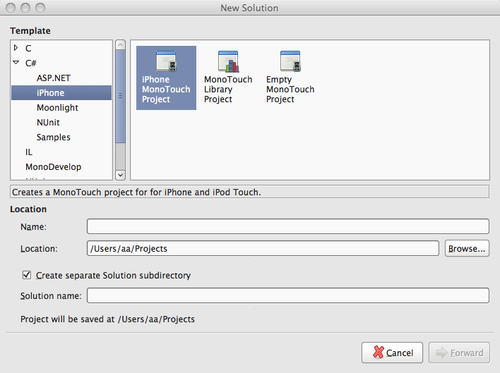
Task: Focus the Solution name input field
Action: pyautogui.click(x=288, y=295)
